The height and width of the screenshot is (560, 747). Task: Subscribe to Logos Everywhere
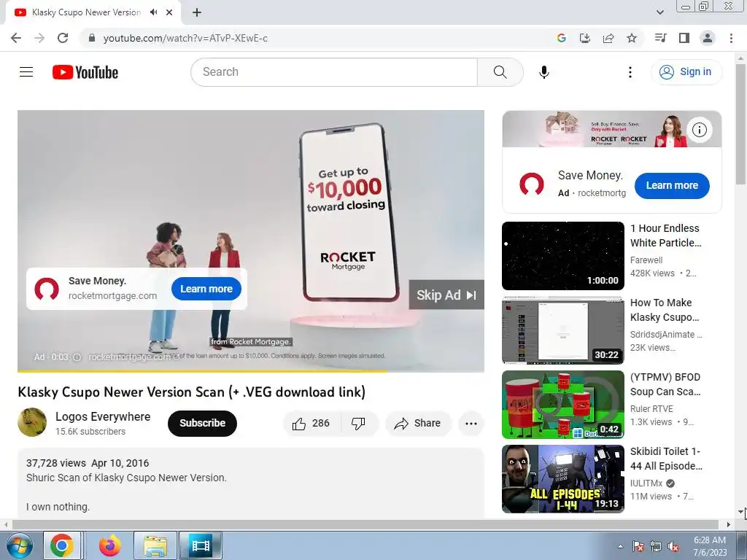[x=202, y=423]
